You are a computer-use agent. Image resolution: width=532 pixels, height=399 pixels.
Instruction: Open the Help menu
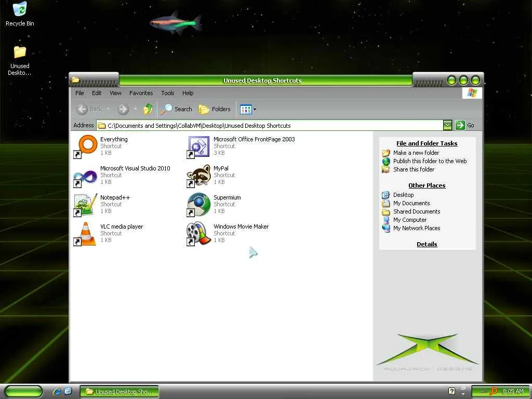click(x=188, y=93)
